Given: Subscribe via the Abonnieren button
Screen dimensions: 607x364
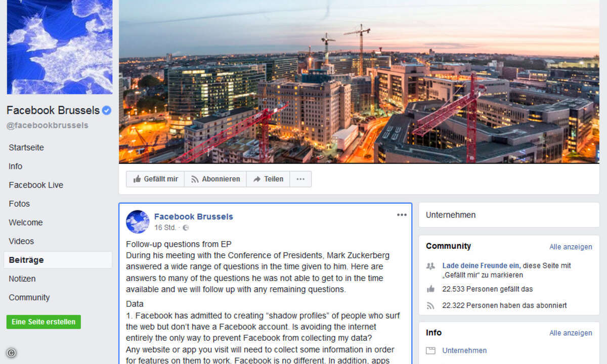Looking at the screenshot, I should pyautogui.click(x=215, y=179).
